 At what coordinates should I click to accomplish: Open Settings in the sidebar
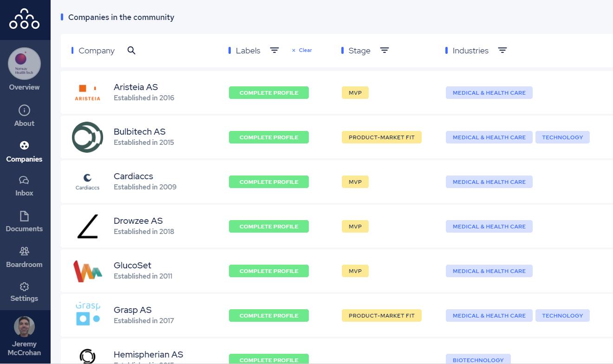click(24, 292)
